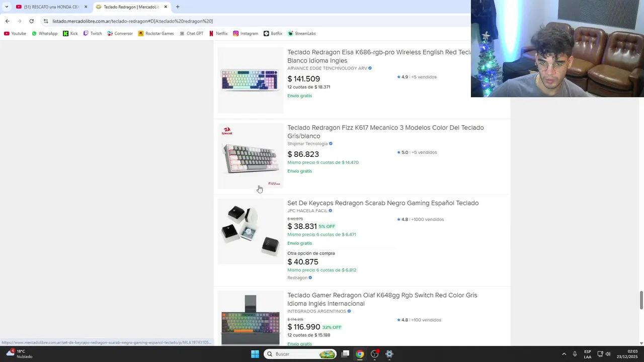Image resolution: width=644 pixels, height=362 pixels.
Task: Open the BotRix bookmark
Action: click(x=273, y=34)
